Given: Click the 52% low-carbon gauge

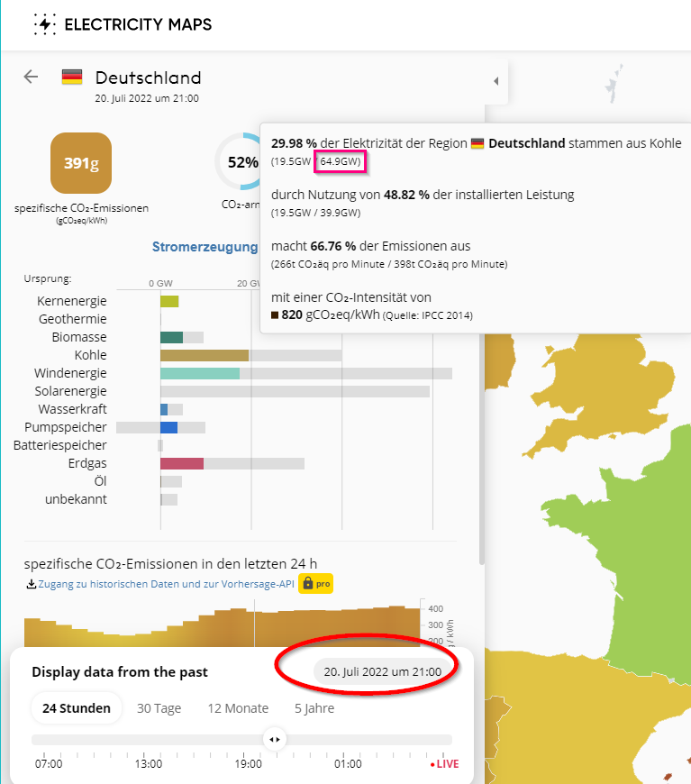Looking at the screenshot, I should pos(241,163).
